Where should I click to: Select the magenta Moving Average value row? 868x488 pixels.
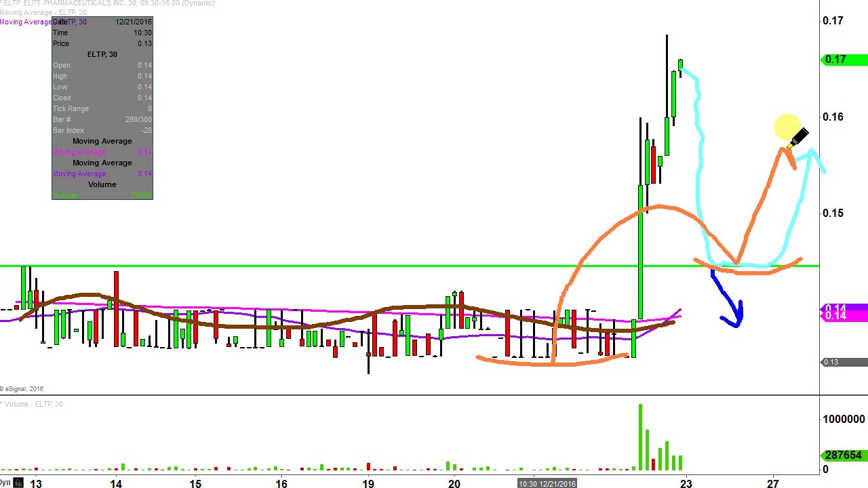102,152
